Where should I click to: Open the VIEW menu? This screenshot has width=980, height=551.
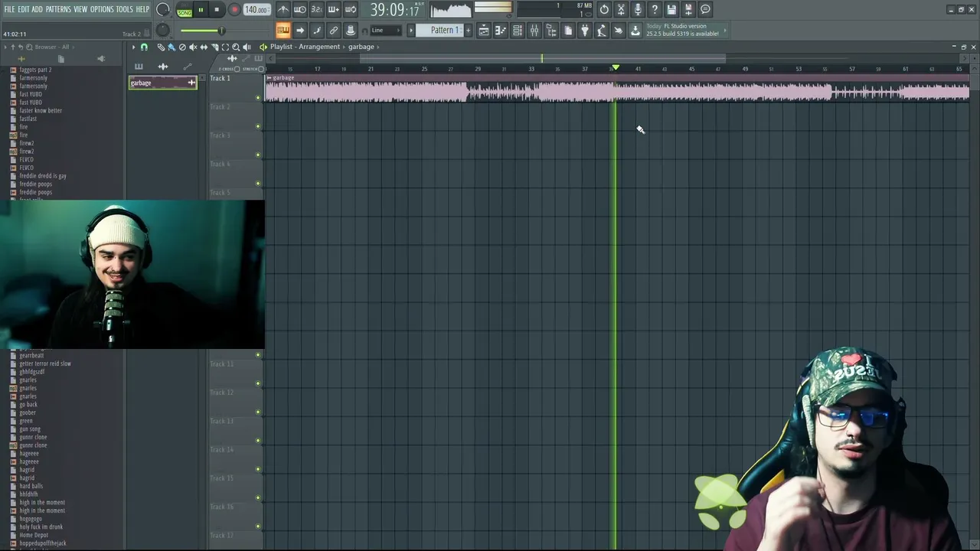(80, 9)
